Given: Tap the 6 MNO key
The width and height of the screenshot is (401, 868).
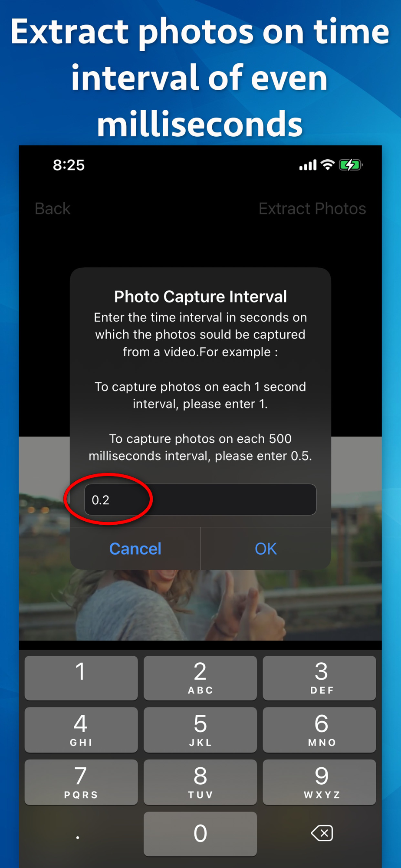Looking at the screenshot, I should pyautogui.click(x=319, y=730).
